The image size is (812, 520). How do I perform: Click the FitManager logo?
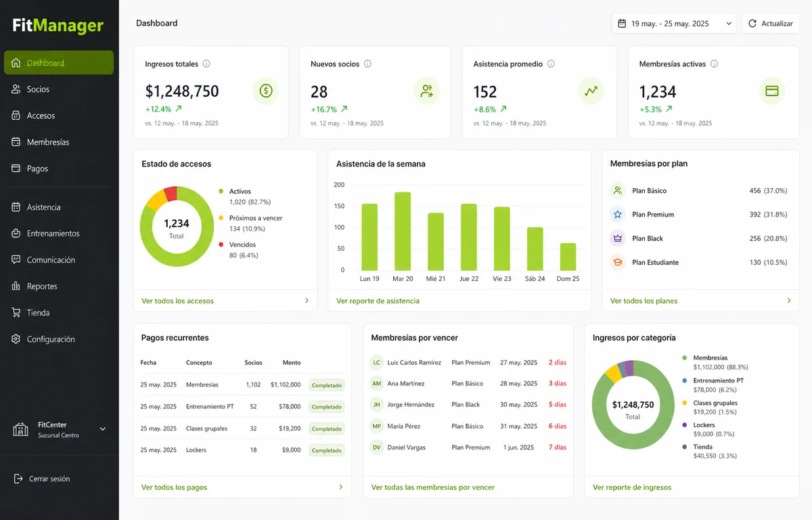click(x=58, y=26)
